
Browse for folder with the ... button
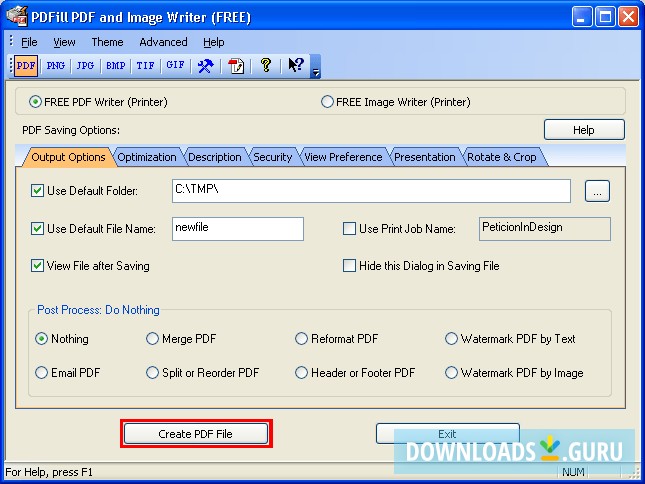597,191
